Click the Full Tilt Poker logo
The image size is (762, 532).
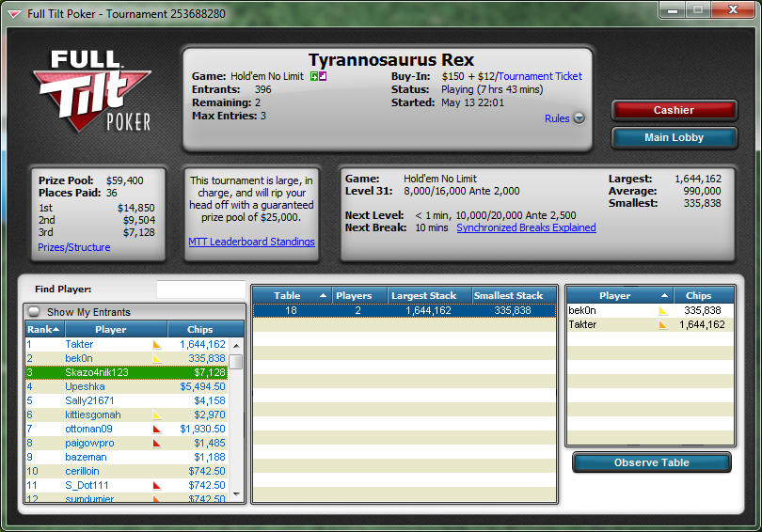[92, 91]
